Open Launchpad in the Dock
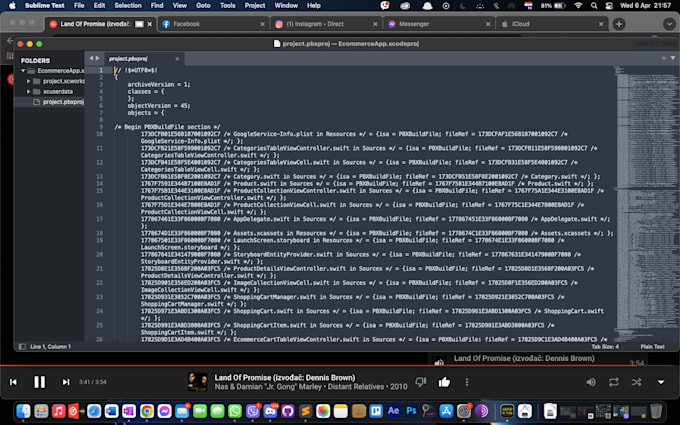The height and width of the screenshot is (425, 680). tap(41, 411)
